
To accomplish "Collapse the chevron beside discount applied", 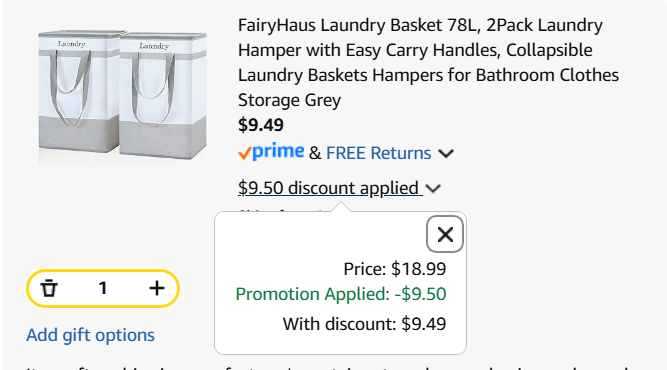I will click(433, 188).
